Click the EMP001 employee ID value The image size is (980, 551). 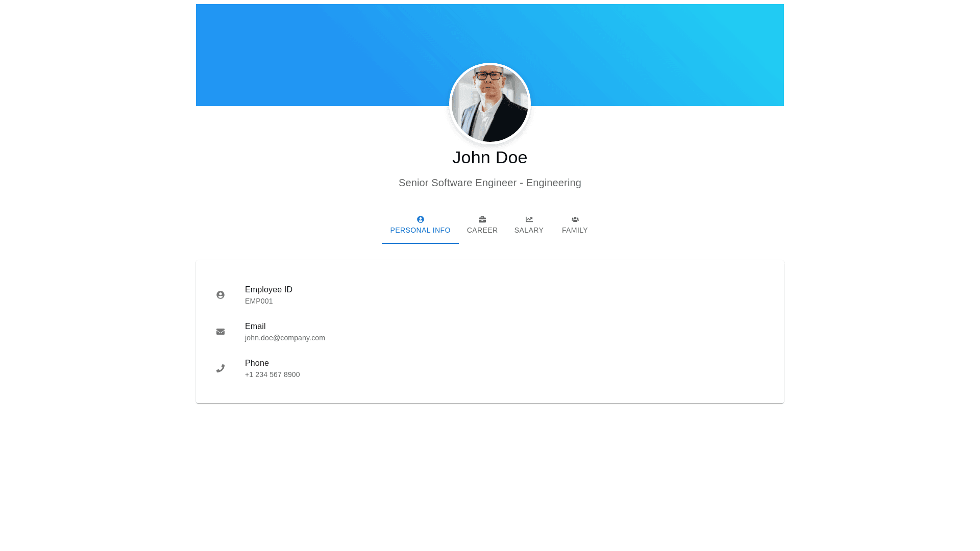point(259,301)
